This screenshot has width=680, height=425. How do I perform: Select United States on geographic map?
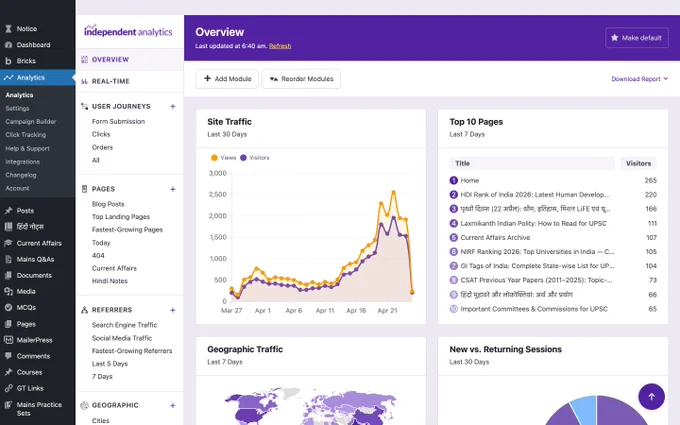click(x=249, y=414)
